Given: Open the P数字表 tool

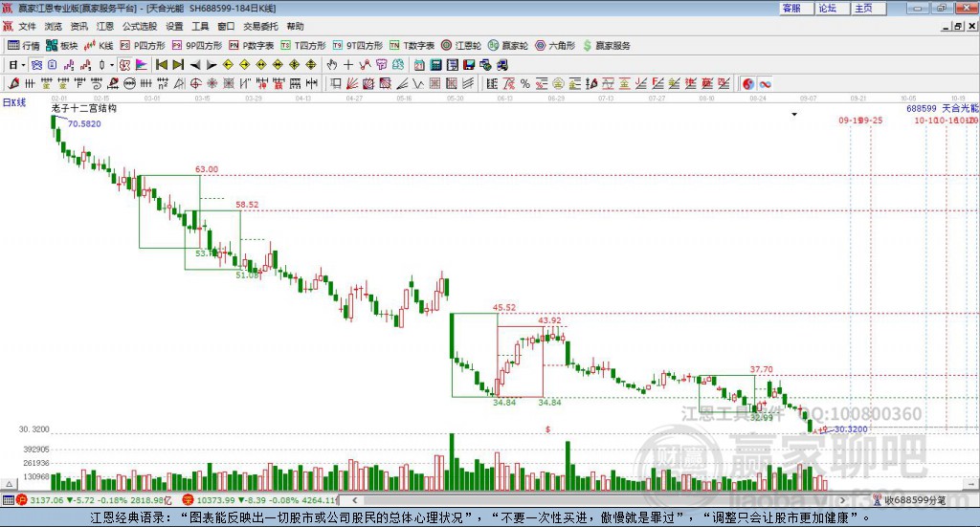Looking at the screenshot, I should [252, 46].
